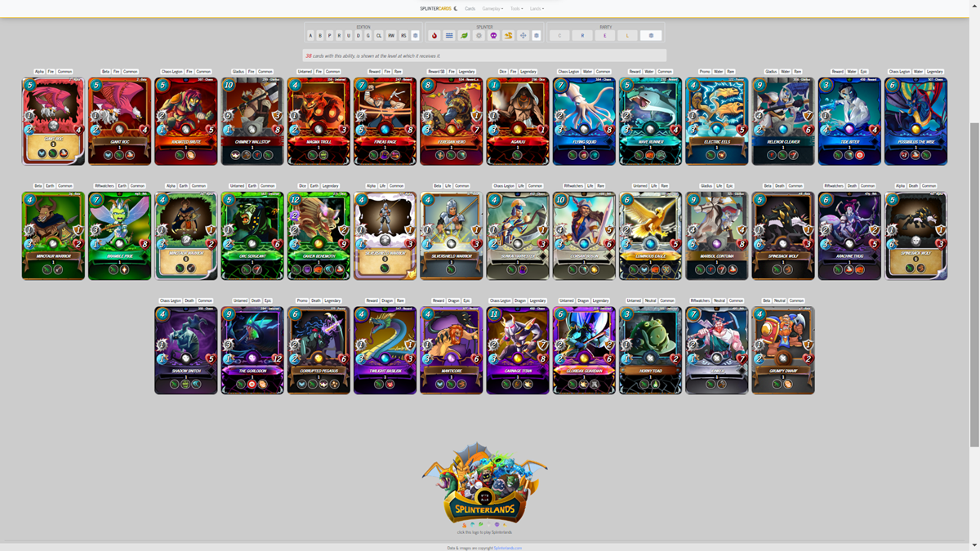
Task: Open the Lands dropdown menu
Action: 537,8
